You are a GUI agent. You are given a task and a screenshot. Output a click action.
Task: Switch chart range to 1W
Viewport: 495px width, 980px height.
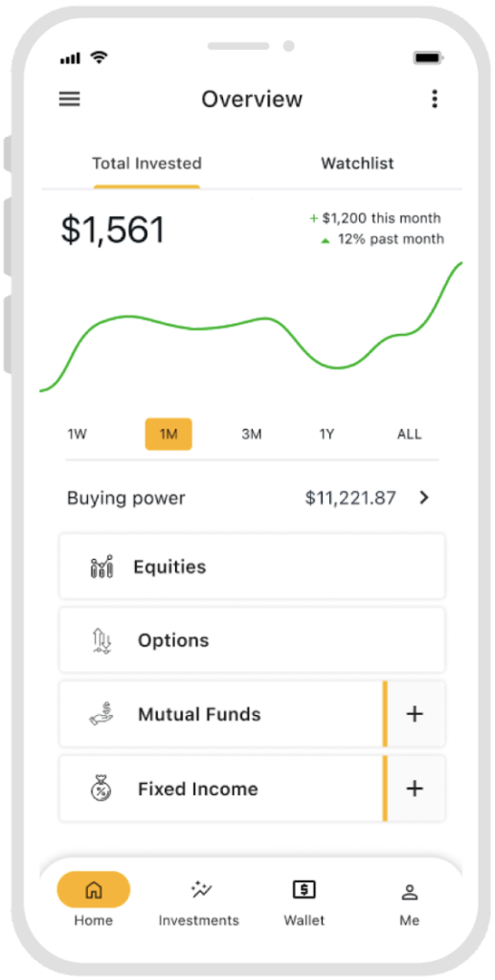[77, 434]
